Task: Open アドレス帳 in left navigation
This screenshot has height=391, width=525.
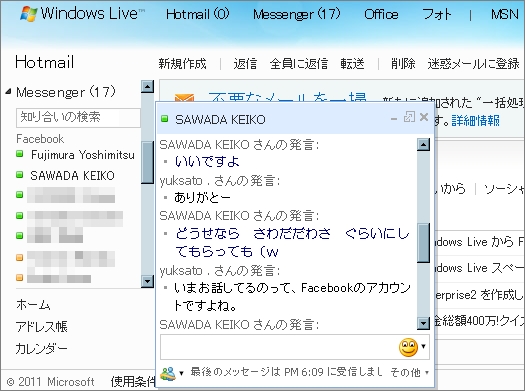Action: 42,326
